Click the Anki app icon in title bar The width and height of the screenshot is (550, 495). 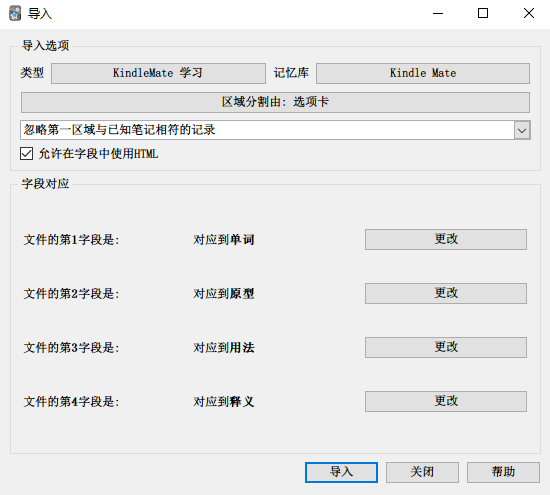click(x=15, y=14)
